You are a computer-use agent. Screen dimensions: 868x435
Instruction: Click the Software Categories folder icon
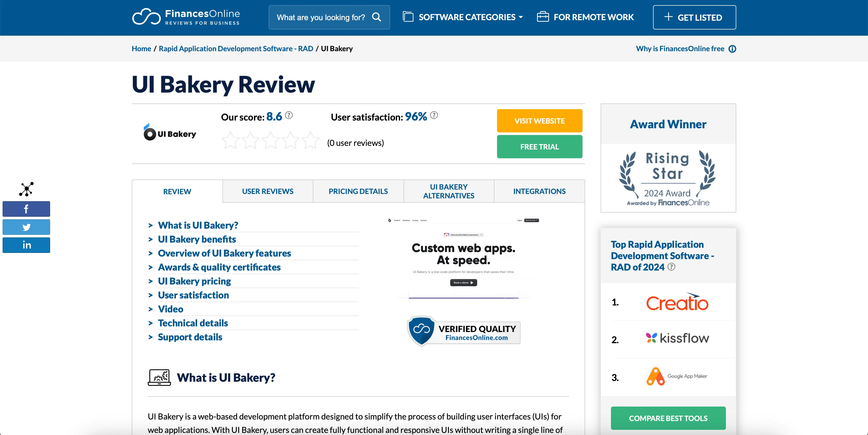(408, 17)
